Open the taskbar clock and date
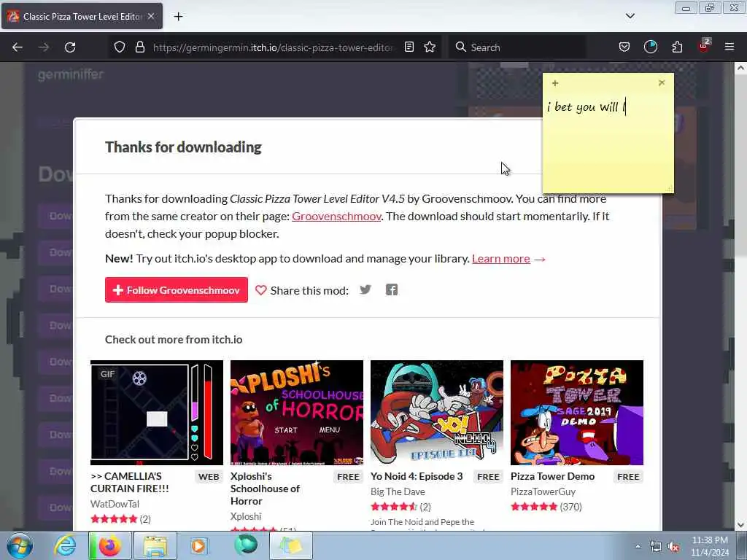Image resolution: width=747 pixels, height=560 pixels. [x=710, y=546]
